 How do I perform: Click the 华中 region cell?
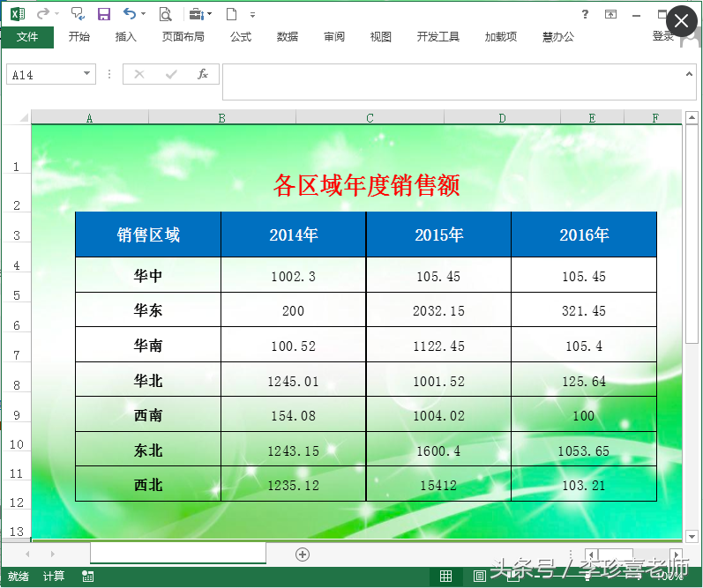pyautogui.click(x=148, y=275)
